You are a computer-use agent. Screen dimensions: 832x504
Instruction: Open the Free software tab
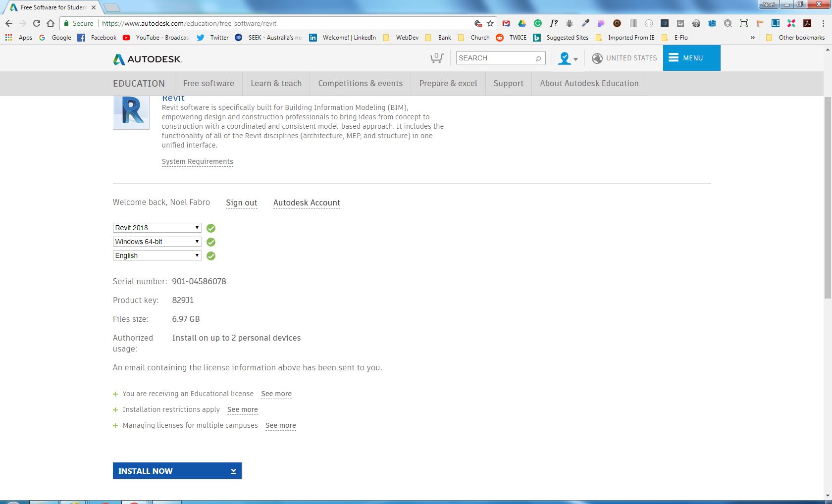[x=208, y=83]
